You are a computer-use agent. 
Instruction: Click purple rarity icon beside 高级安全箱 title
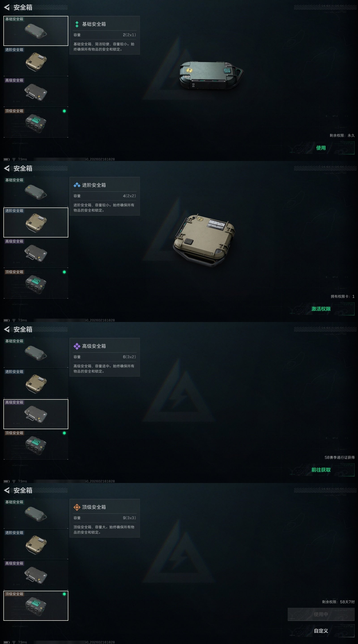(x=77, y=346)
